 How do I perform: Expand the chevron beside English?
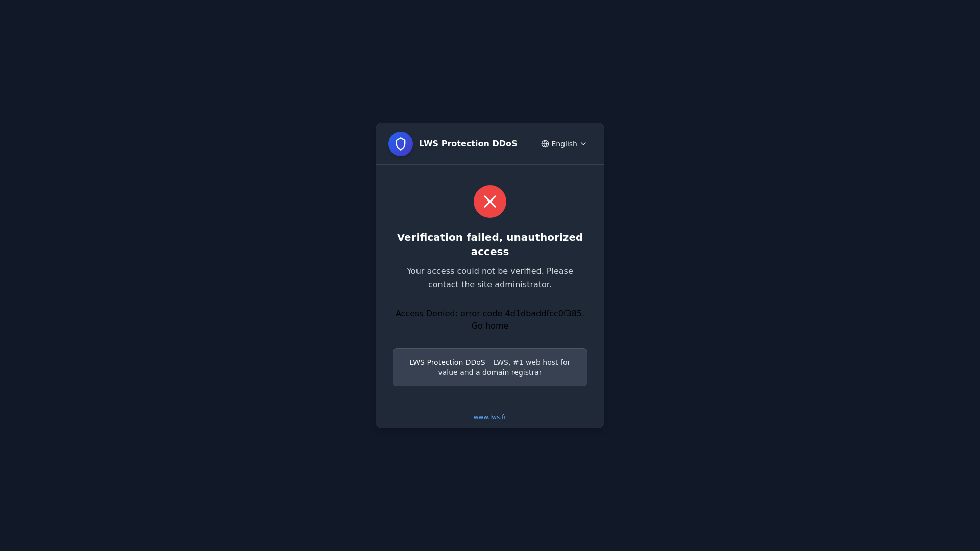tap(583, 144)
